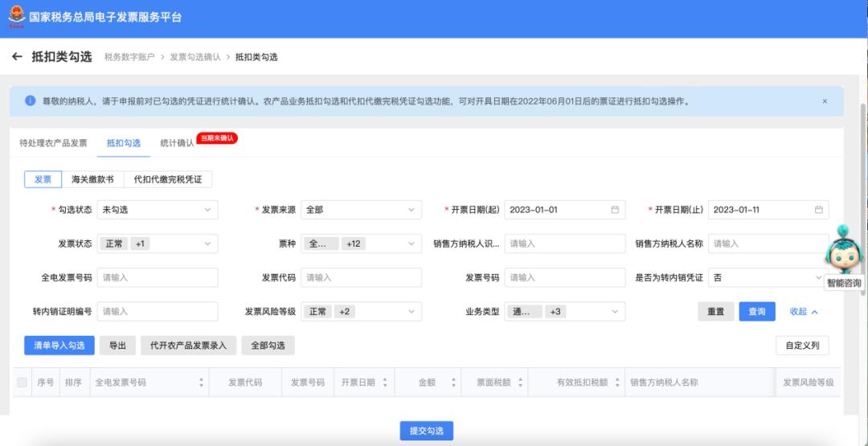Switch to the 统计确认 tab
The width and height of the screenshot is (868, 446).
tap(177, 143)
